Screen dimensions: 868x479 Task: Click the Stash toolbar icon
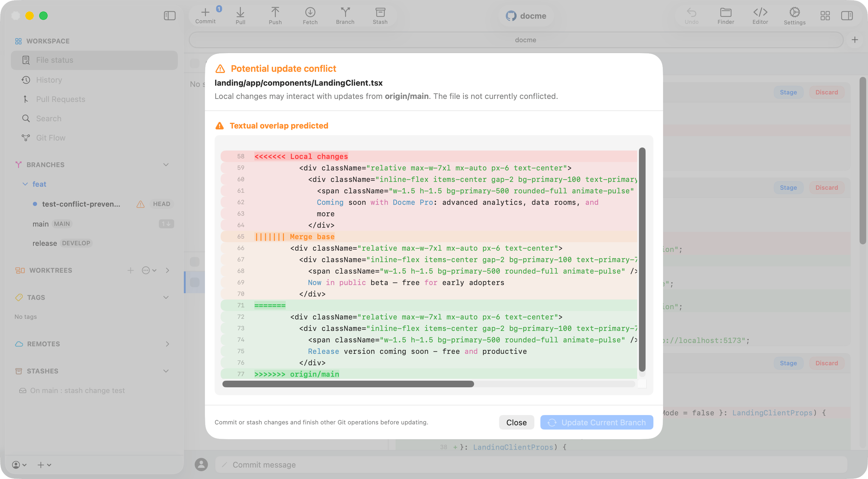pyautogui.click(x=380, y=16)
